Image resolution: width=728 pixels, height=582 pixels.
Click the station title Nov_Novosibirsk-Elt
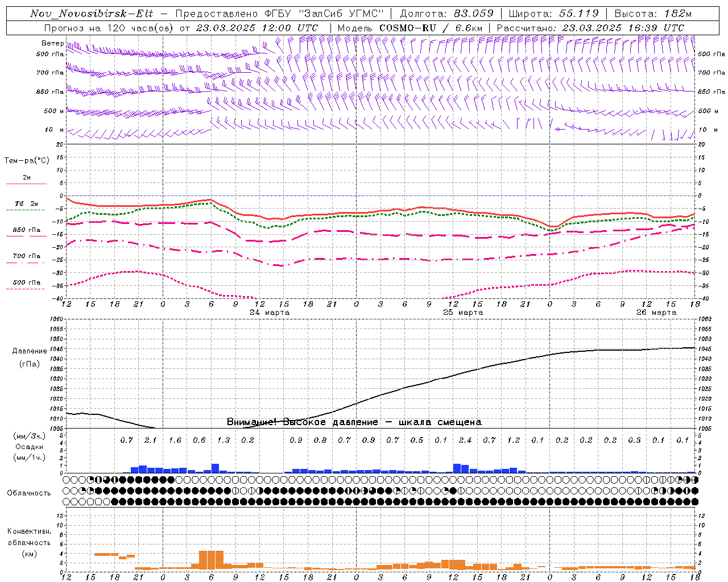coord(92,14)
